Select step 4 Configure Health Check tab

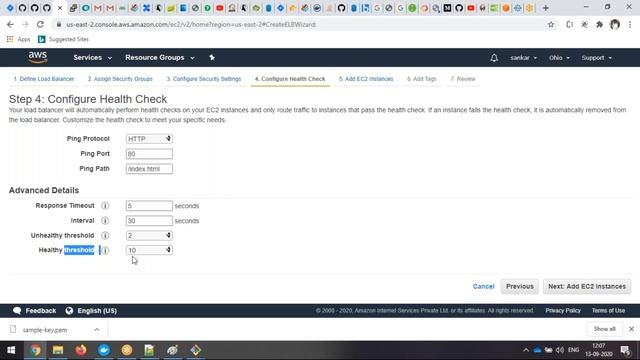290,79
